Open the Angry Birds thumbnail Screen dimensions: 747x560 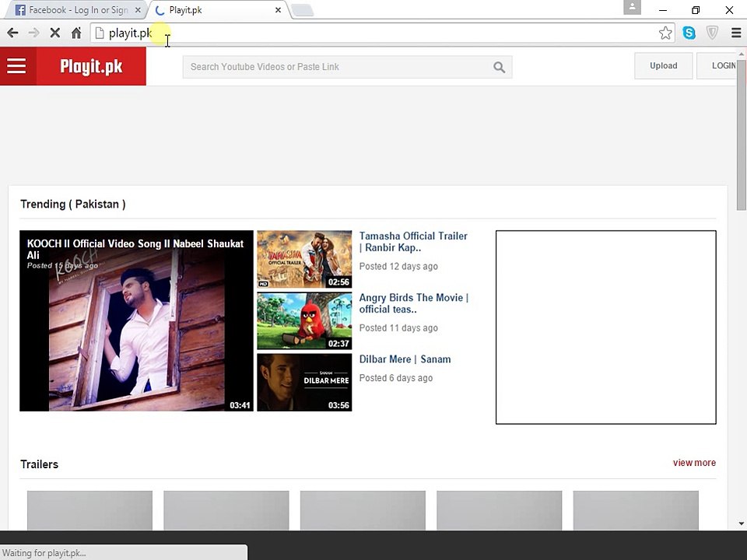[x=304, y=321]
